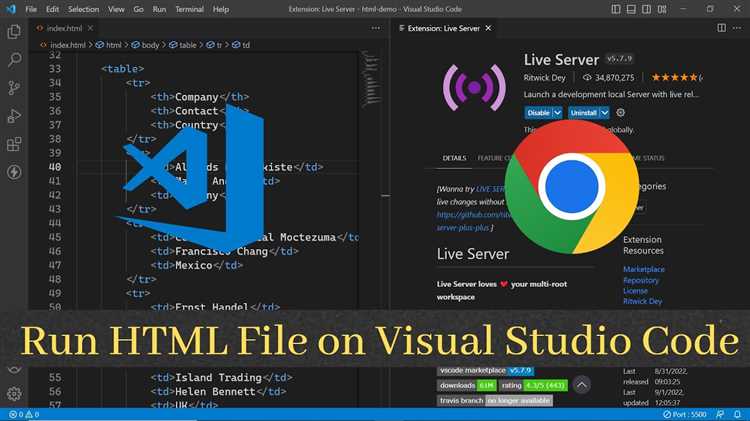Click errors and warnings count in status bar
The width and height of the screenshot is (750, 421).
(x=24, y=414)
